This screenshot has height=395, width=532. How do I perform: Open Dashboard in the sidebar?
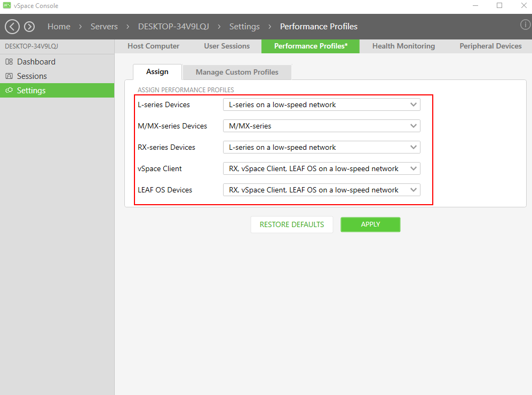(57, 62)
